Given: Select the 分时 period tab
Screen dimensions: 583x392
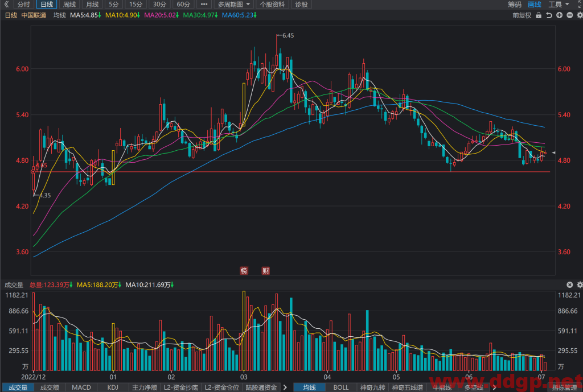Looking at the screenshot, I should pyautogui.click(x=23, y=5).
